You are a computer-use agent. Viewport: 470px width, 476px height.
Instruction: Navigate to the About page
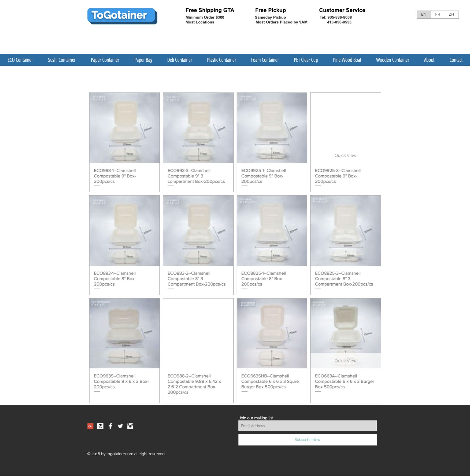click(429, 60)
